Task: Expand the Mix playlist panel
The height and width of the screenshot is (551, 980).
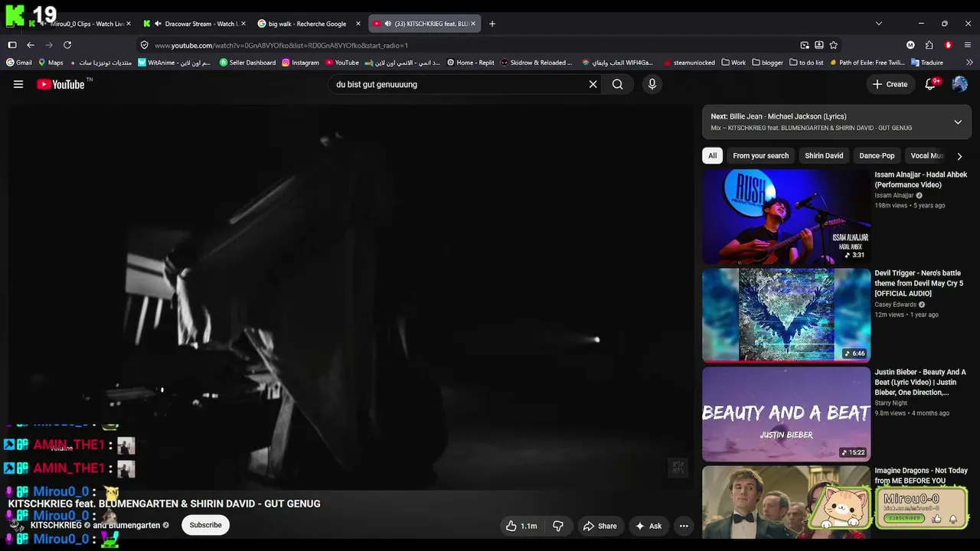Action: pos(958,122)
